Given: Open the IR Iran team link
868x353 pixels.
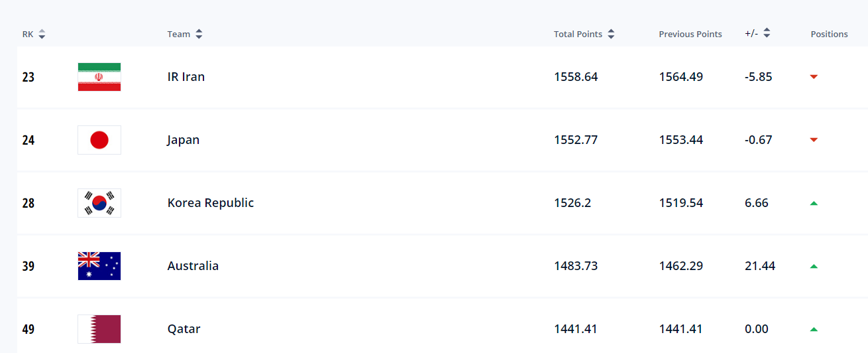Looking at the screenshot, I should tap(186, 77).
